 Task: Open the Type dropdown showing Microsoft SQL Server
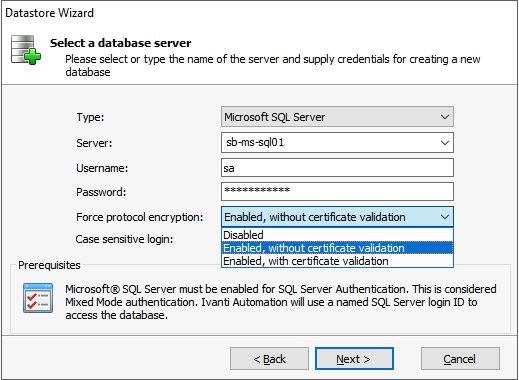point(337,117)
